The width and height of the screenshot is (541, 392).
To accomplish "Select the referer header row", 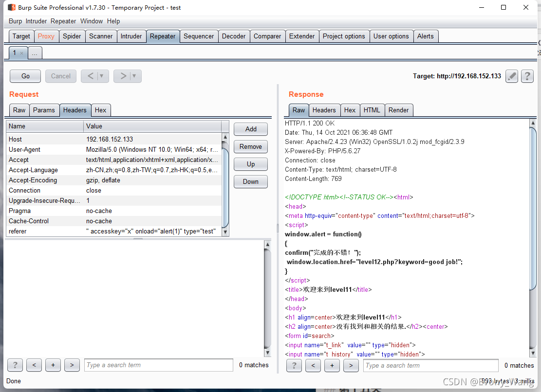I will (114, 231).
